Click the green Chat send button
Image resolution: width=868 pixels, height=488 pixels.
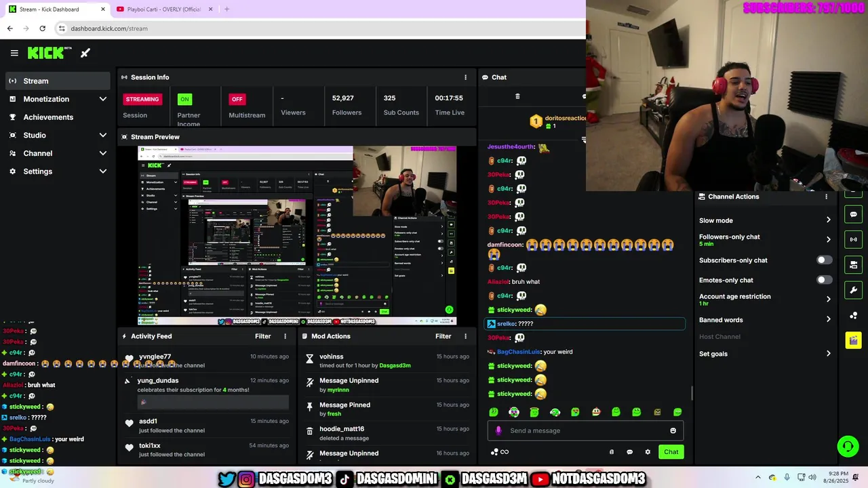[671, 452]
